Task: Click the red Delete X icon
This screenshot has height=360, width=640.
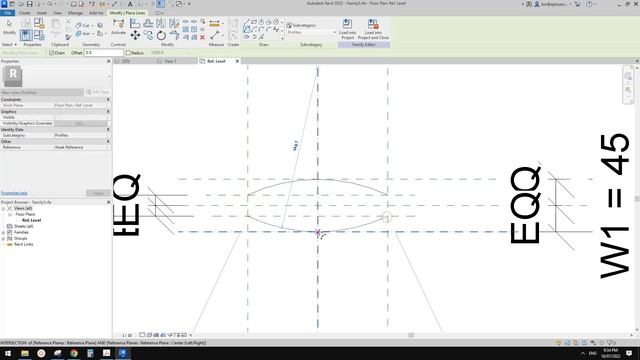Action: click(x=202, y=37)
